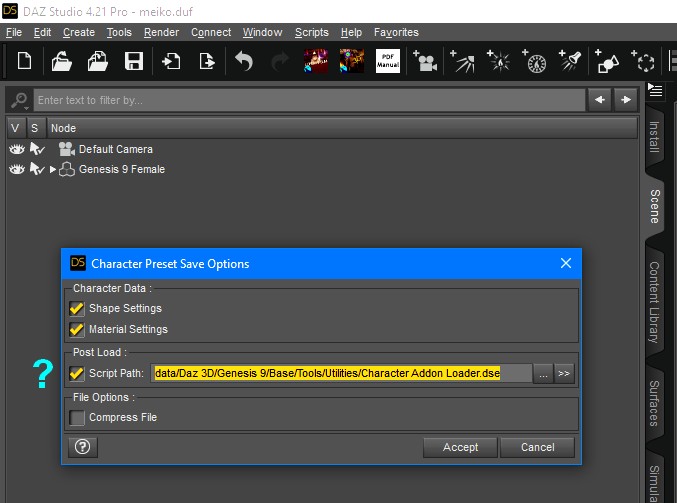Click the Node column header
Viewport: 677px width, 503px height.
click(x=342, y=128)
